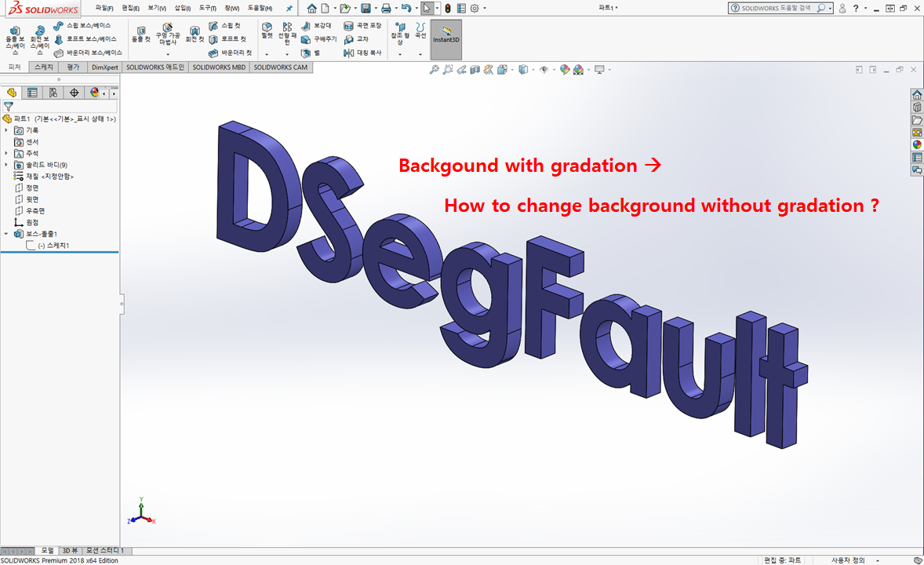
Task: Open the ConfigurationManager panel tab
Action: click(x=53, y=93)
